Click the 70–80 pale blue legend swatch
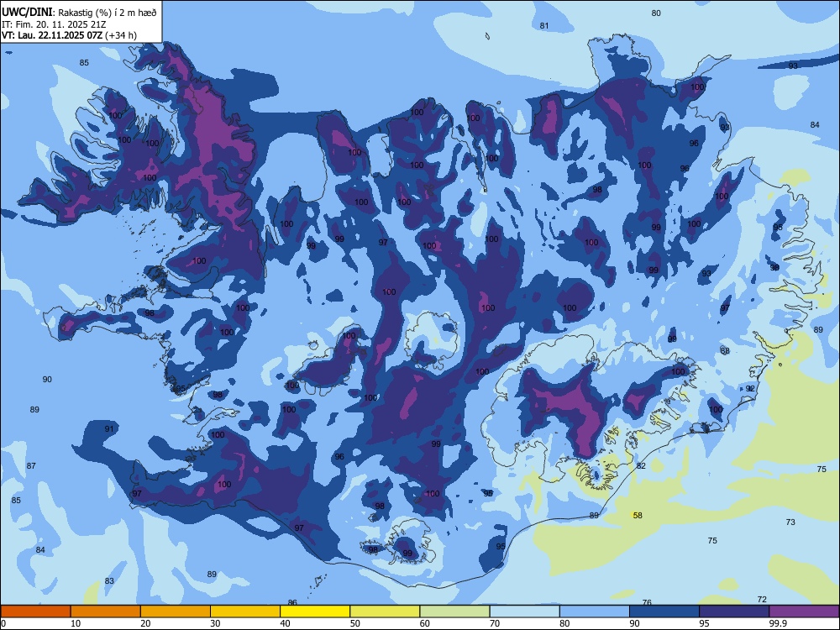This screenshot has height=630, width=840. tap(524, 612)
